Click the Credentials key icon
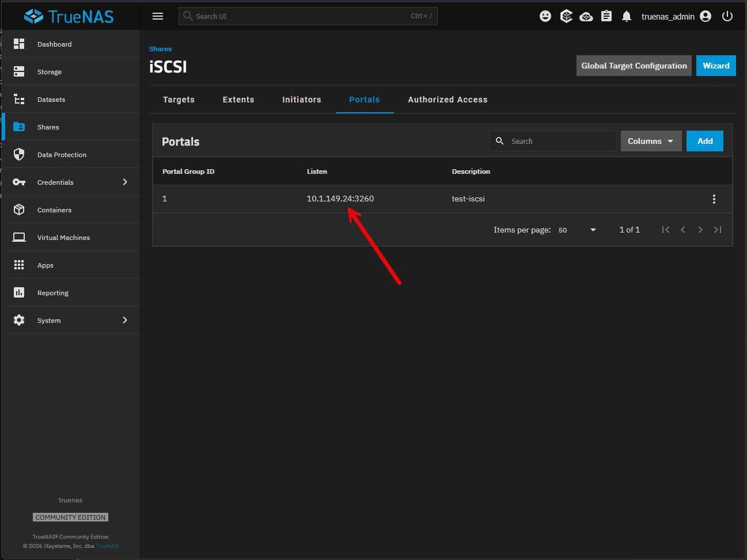The height and width of the screenshot is (560, 747). coord(19,182)
